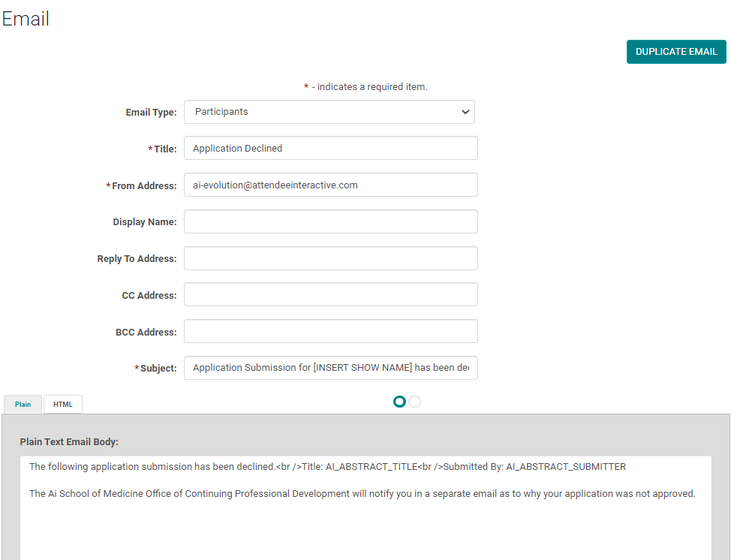Screen dimensions: 731x560
Task: Click the Title field containing Application Declined
Action: [330, 149]
